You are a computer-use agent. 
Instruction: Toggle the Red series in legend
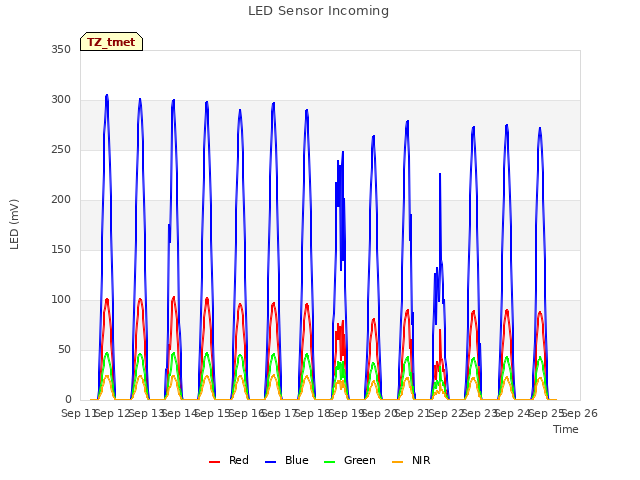[229, 460]
